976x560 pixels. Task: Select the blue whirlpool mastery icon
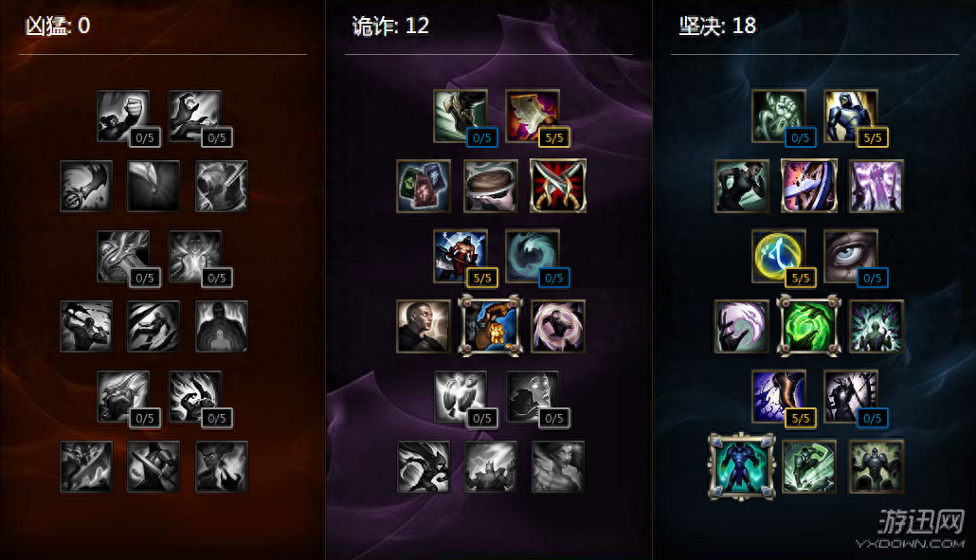533,256
